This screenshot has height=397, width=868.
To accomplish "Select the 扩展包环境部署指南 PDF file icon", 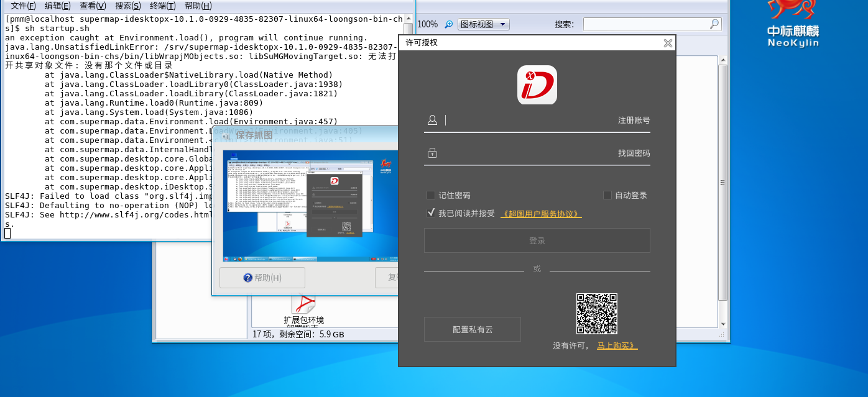I will [304, 303].
